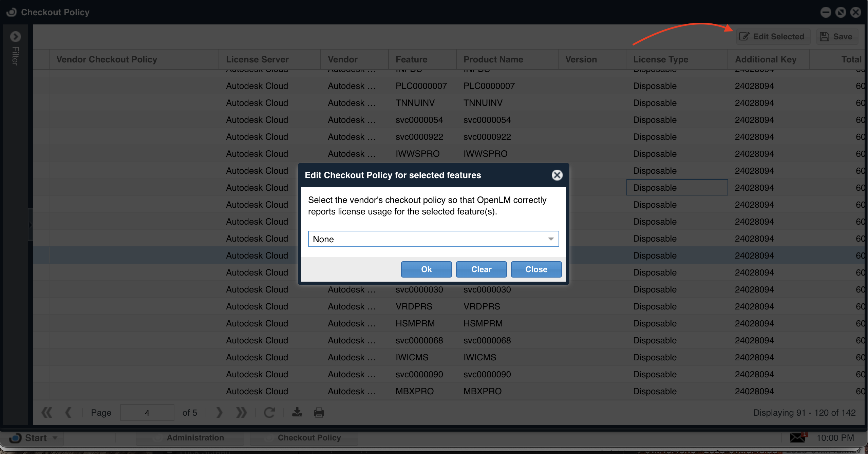Go to previous page arrow
Image resolution: width=868 pixels, height=454 pixels.
(x=69, y=413)
